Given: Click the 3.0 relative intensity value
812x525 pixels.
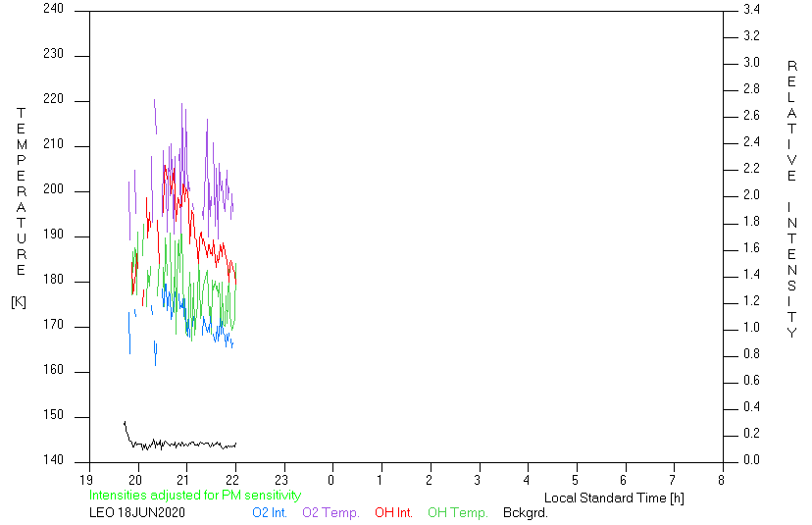Looking at the screenshot, I should (751, 62).
